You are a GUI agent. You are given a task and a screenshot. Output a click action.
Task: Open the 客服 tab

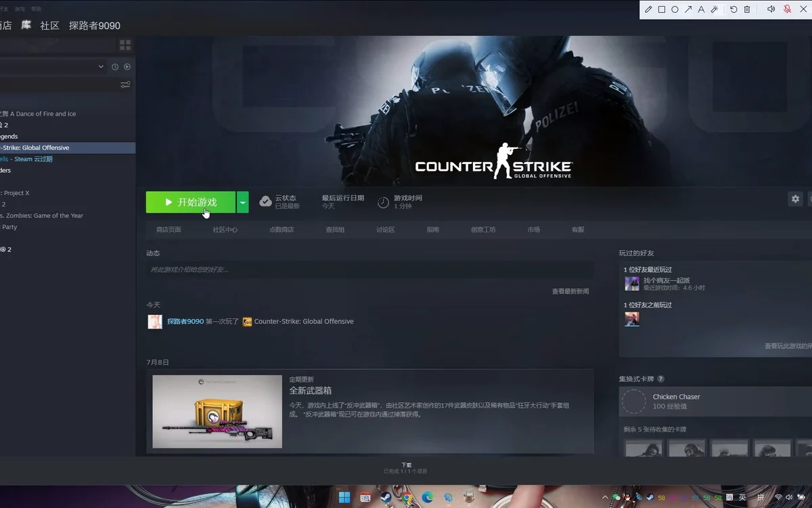pyautogui.click(x=578, y=230)
